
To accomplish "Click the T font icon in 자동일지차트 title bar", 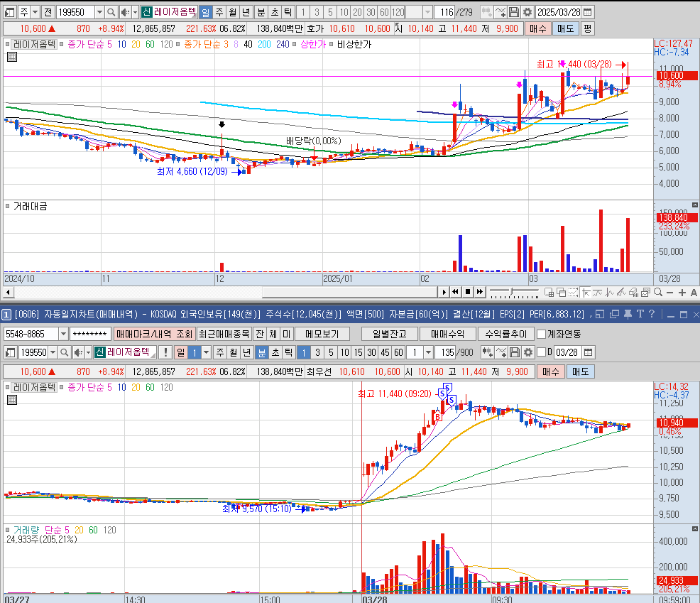I will 640,314.
